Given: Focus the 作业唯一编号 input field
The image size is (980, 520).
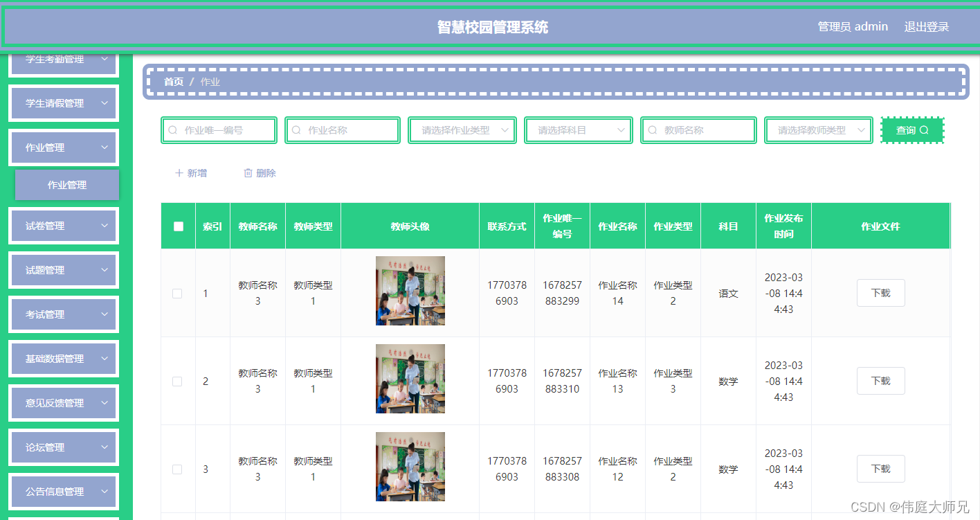Looking at the screenshot, I should (x=219, y=130).
